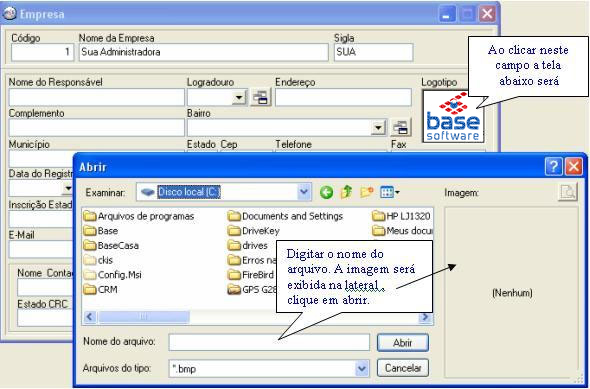Select the drives folder

(x=248, y=246)
